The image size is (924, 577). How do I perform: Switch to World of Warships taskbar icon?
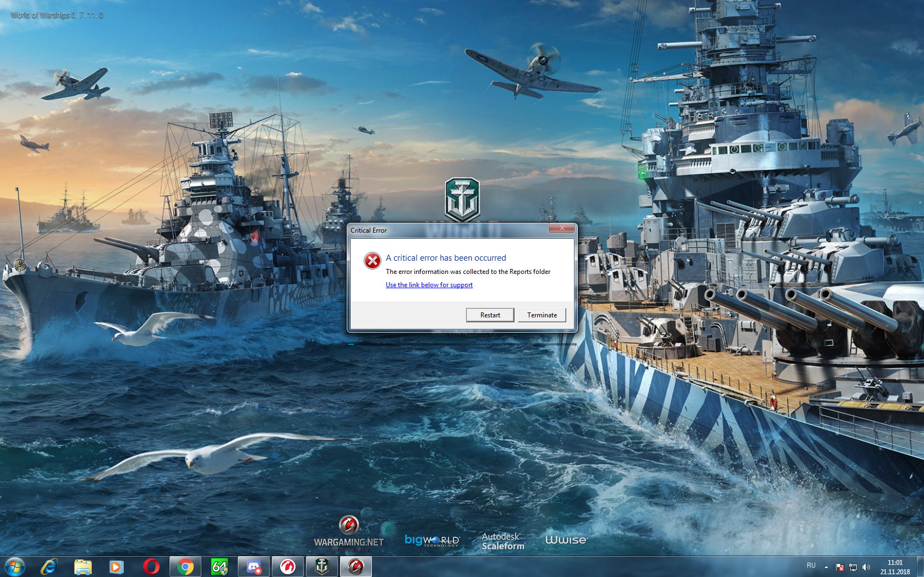tap(322, 567)
